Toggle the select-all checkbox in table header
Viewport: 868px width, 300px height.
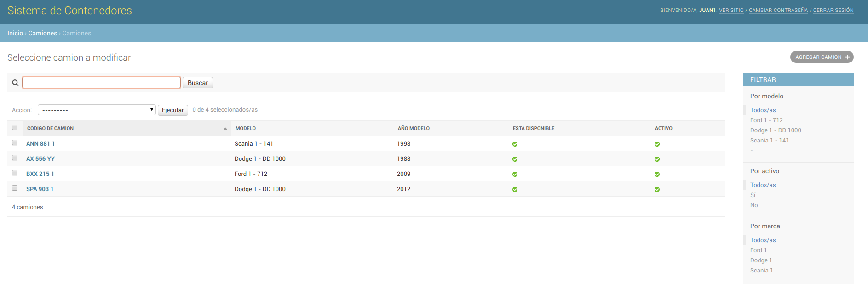pos(15,127)
